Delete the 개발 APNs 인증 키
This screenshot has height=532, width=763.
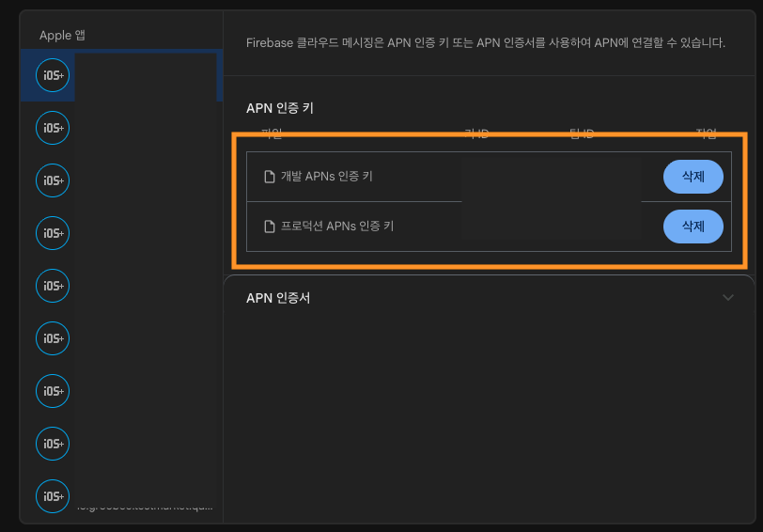click(x=693, y=177)
